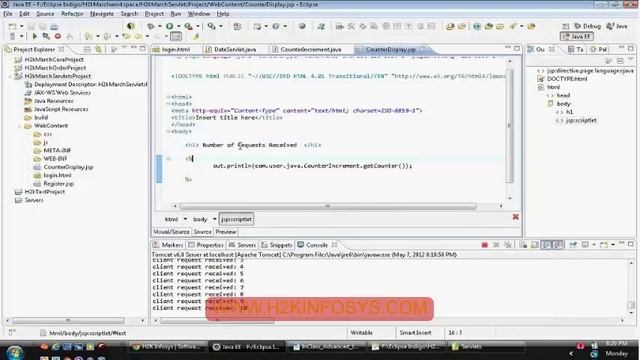This screenshot has width=640, height=360.
Task: Open the New wizard dropdown arrow
Action: pos(21,26)
